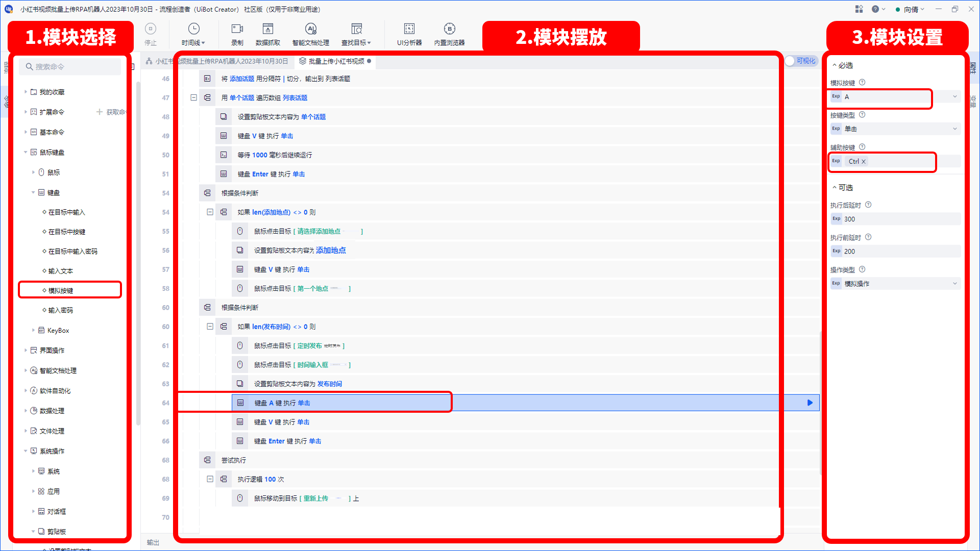Click help icon beside 执行后延时 label
The width and height of the screenshot is (980, 551).
point(868,205)
